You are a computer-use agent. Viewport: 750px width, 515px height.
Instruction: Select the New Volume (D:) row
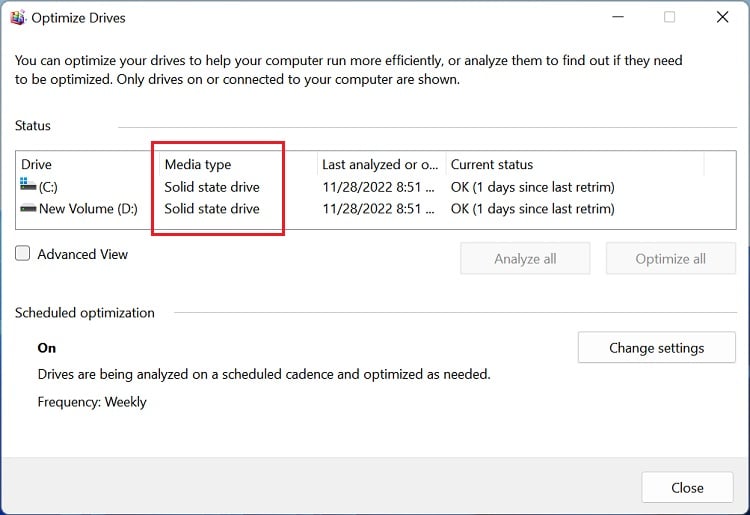88,209
